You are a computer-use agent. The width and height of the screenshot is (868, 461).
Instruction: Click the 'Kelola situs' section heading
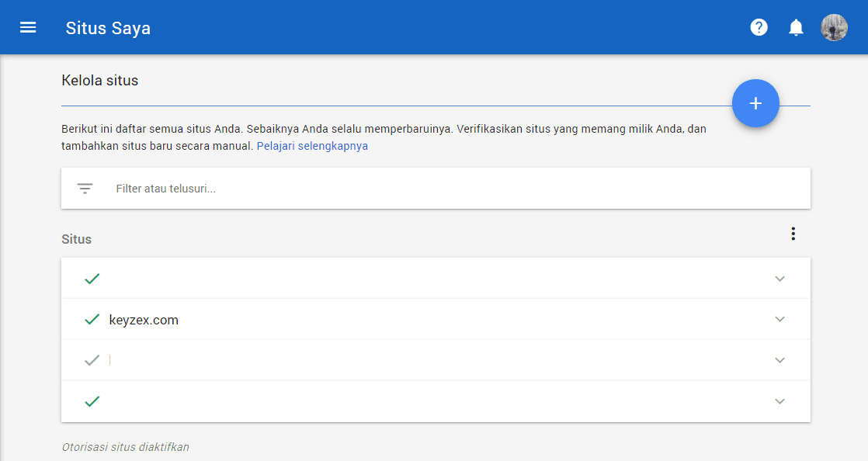click(x=99, y=80)
